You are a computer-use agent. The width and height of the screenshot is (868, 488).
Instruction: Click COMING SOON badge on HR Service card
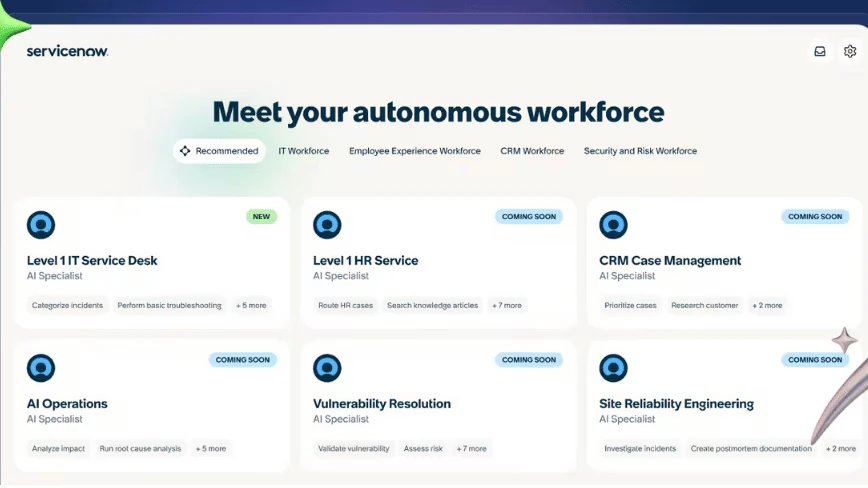pos(529,216)
